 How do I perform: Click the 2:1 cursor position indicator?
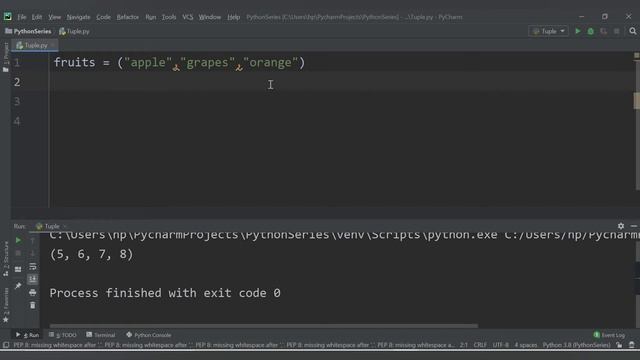(464, 345)
